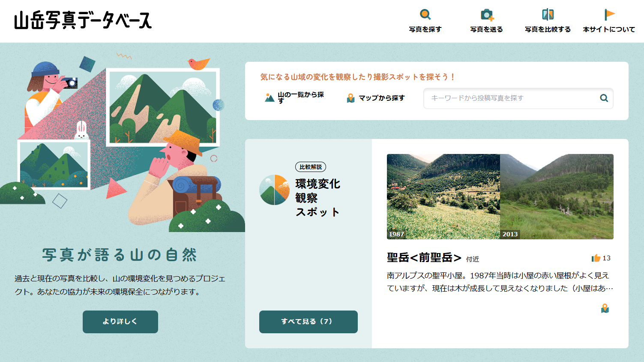
Task: Open the 聖岳<前聖岳> title link
Action: [x=424, y=257]
